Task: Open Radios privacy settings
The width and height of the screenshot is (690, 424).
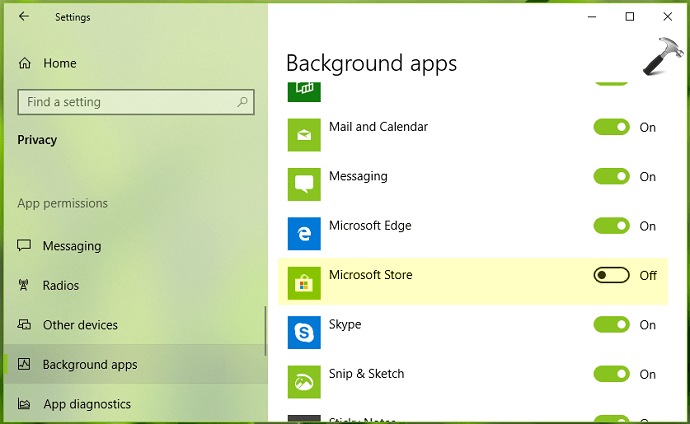Action: (135, 285)
